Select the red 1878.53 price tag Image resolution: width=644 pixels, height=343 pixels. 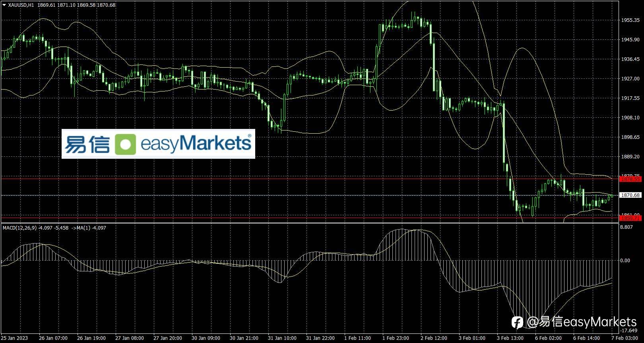[x=630, y=179]
